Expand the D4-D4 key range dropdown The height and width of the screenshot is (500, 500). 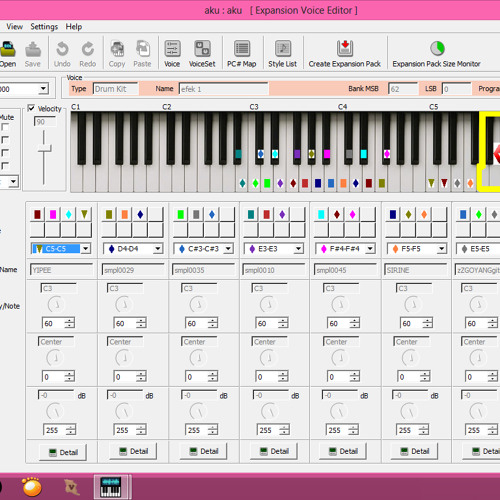coord(158,249)
